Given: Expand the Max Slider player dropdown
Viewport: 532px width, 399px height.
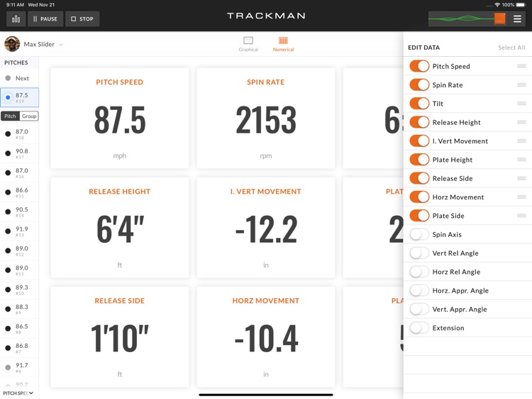Looking at the screenshot, I should (x=61, y=45).
